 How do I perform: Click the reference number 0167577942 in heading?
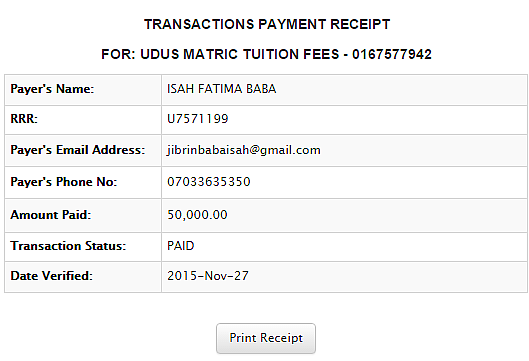pos(392,54)
